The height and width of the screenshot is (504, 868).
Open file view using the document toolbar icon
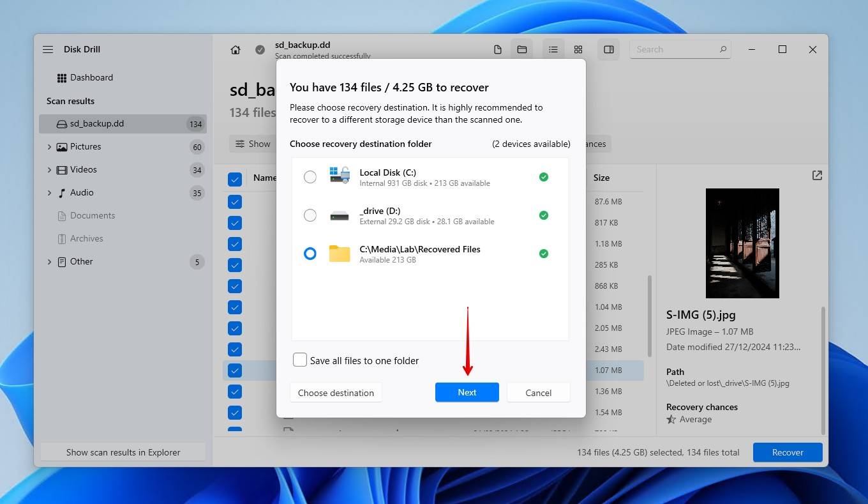pos(497,49)
